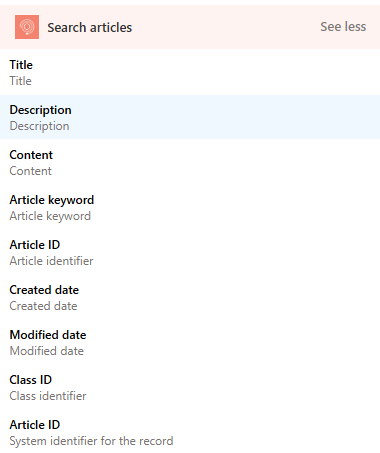Screen dimensions: 380x453
Task: Select the Article keyword field
Action: pos(190,207)
